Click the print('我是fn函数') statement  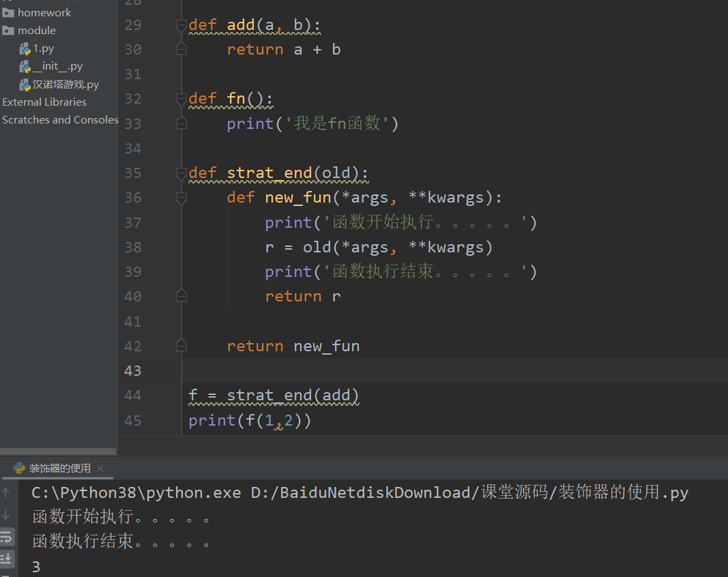pyautogui.click(x=312, y=123)
